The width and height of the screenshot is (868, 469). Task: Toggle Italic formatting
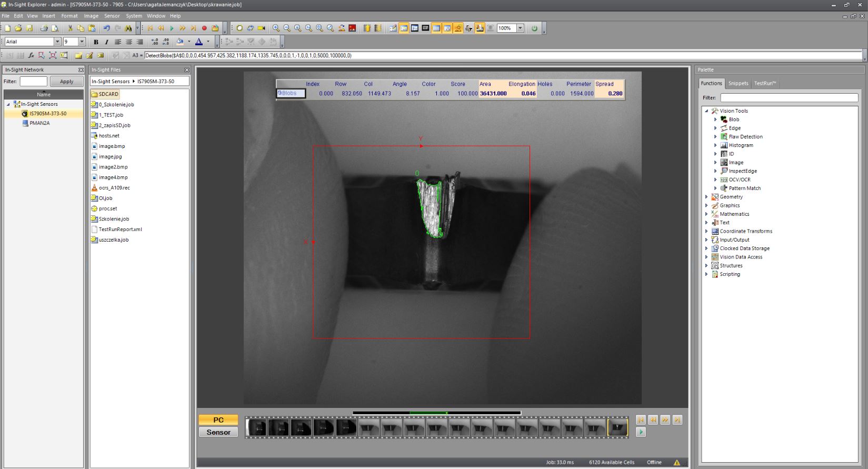tap(106, 42)
